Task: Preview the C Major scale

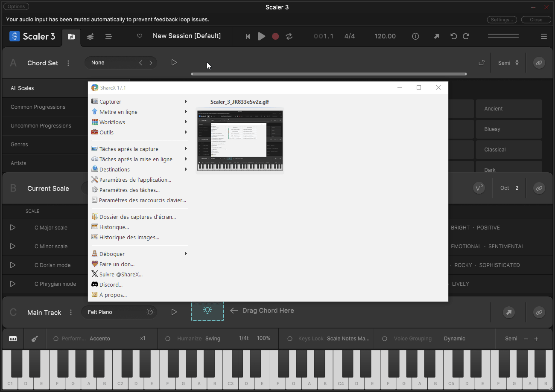Action: click(x=13, y=228)
